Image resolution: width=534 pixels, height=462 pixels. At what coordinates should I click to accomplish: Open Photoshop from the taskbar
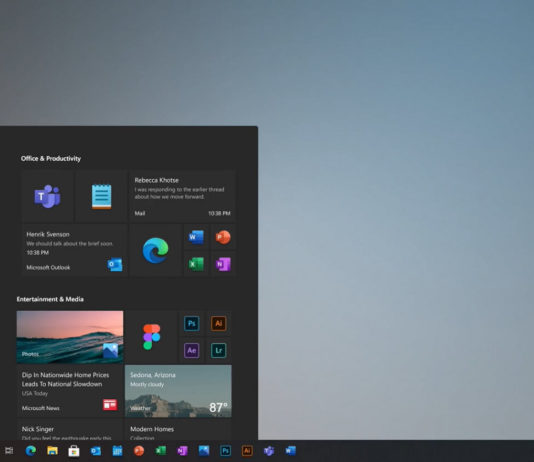[x=225, y=451]
